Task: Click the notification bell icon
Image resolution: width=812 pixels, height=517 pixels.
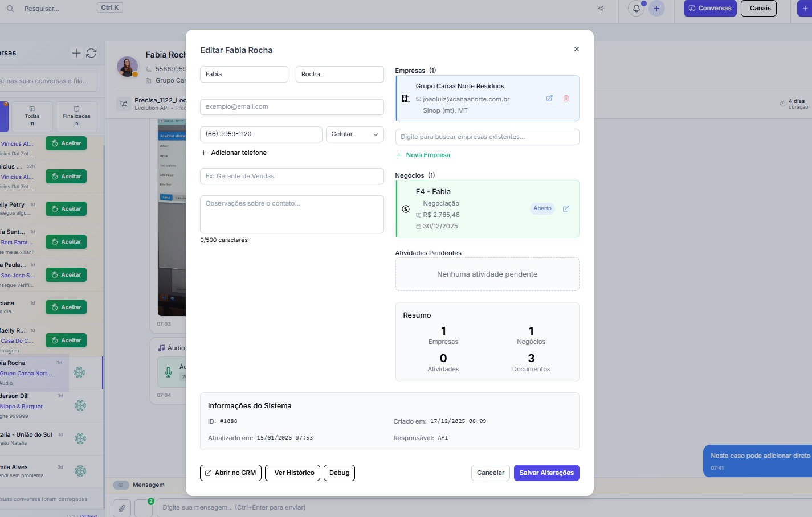Action: click(x=636, y=9)
